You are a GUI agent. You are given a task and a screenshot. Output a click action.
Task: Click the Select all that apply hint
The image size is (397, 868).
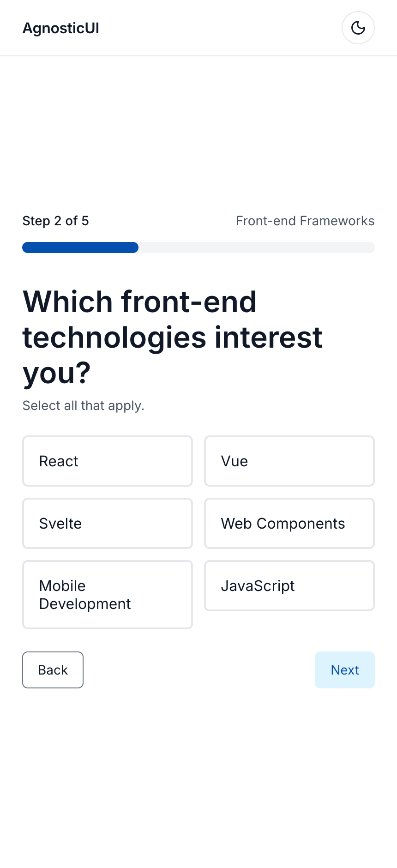click(83, 405)
